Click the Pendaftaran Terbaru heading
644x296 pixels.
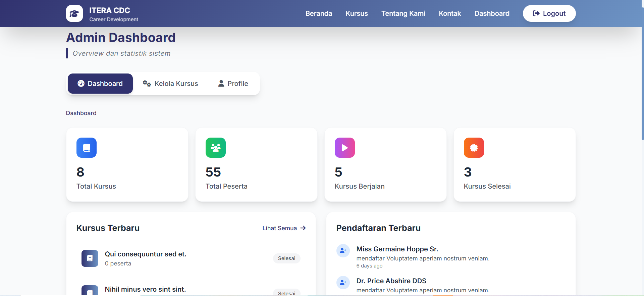pos(378,228)
